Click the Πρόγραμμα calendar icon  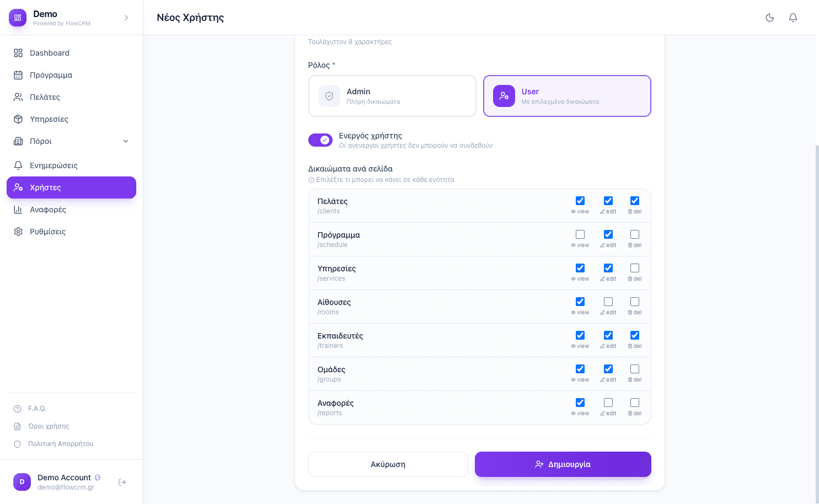tap(18, 75)
